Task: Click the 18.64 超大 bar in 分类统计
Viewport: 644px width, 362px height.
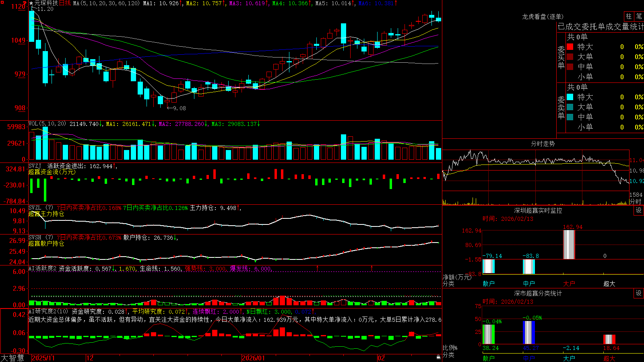Action: 609,339
